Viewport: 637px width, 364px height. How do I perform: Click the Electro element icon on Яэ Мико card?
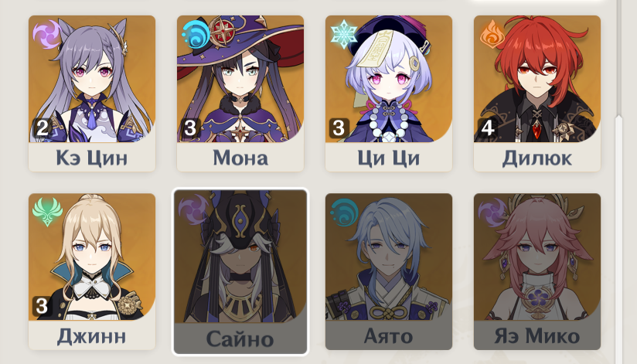tap(492, 212)
